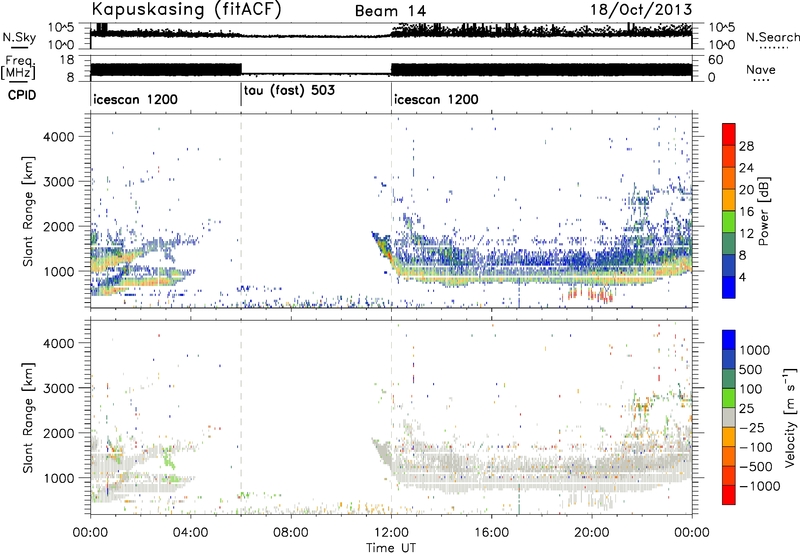
Task: Click the 'Kapuskasing (fitACF)' title text
Action: pos(186,9)
